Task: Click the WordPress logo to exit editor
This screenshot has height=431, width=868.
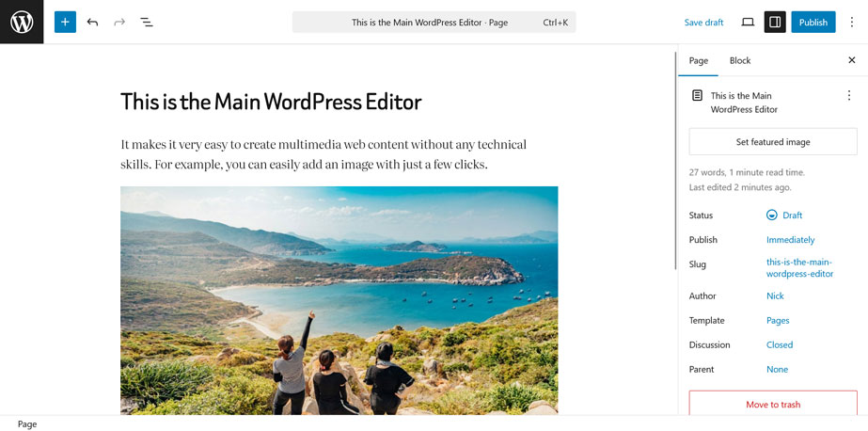Action: point(22,22)
